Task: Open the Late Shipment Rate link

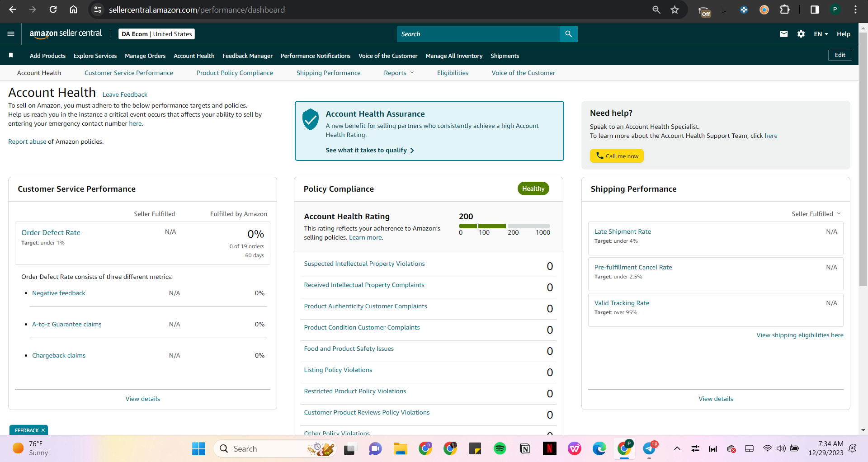Action: pyautogui.click(x=623, y=231)
